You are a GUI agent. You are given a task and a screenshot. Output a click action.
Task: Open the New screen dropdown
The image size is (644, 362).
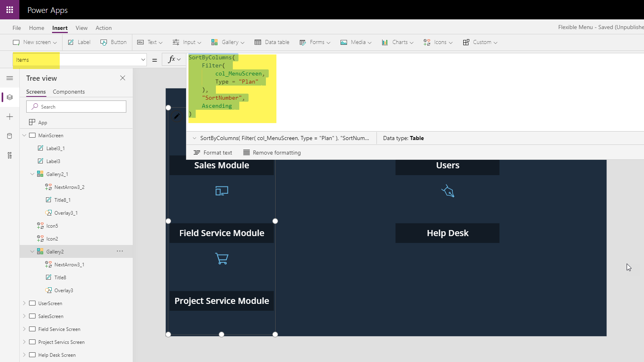point(35,42)
